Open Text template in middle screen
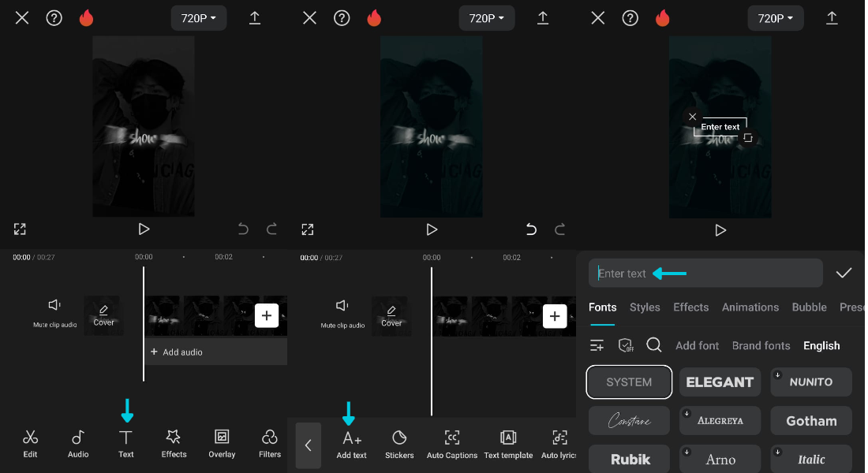Image resolution: width=868 pixels, height=473 pixels. [508, 445]
